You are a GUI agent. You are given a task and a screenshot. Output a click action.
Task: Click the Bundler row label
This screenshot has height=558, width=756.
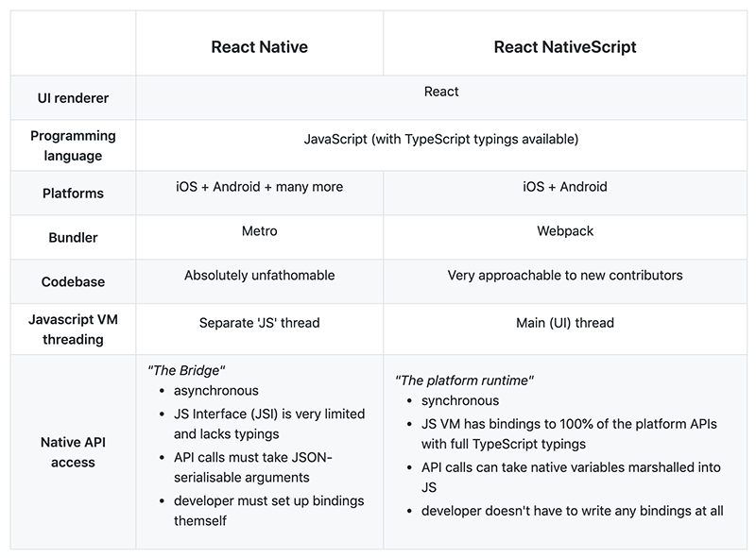[x=74, y=237]
